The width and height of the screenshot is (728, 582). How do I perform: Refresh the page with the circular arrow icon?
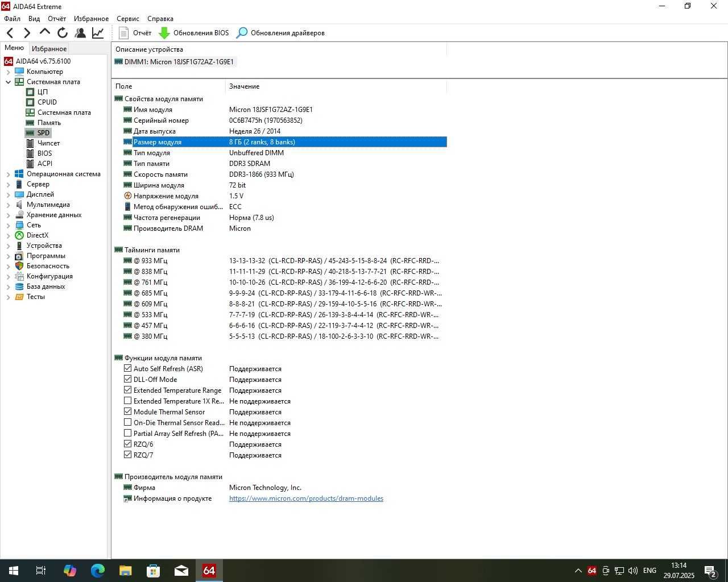pos(63,33)
